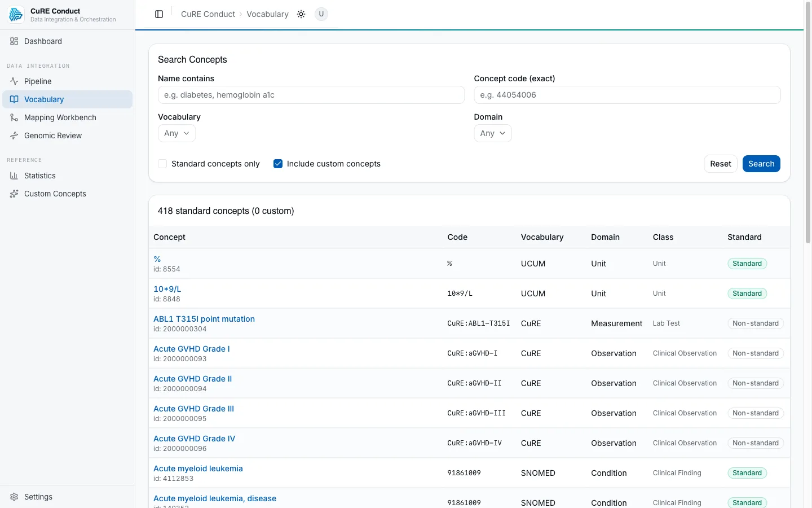
Task: Click code CuRE:ABL1-T315I
Action: click(x=479, y=323)
